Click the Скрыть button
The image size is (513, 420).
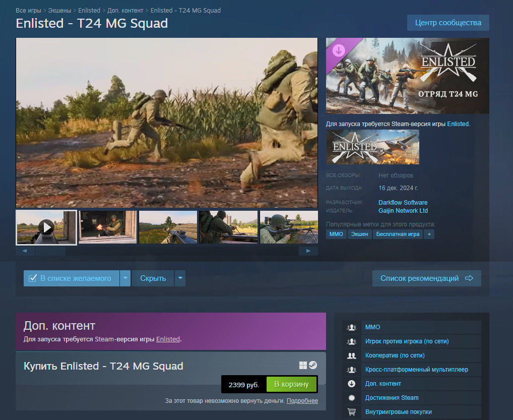[x=153, y=278]
